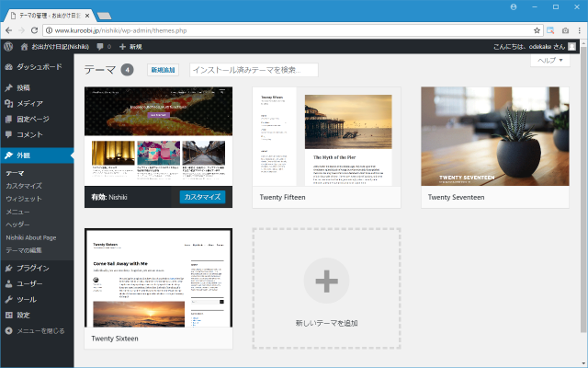Collapse the sidebar with メニューを閉じる
Screen dimensions: 588x368
(x=37, y=331)
